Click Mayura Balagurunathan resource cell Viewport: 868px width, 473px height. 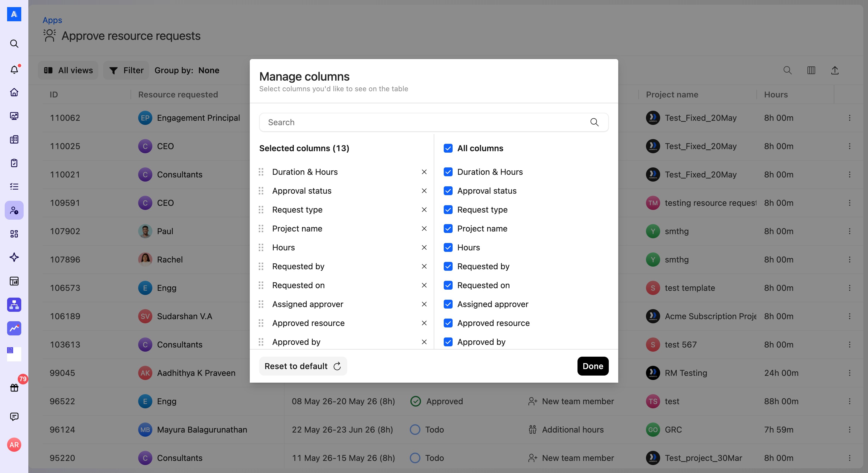[x=193, y=430]
